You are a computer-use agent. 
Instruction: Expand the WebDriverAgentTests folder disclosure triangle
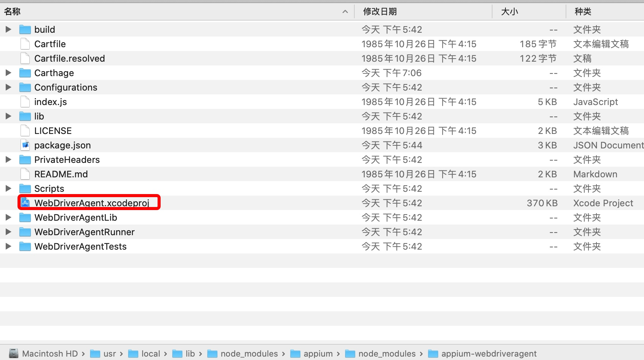click(8, 246)
